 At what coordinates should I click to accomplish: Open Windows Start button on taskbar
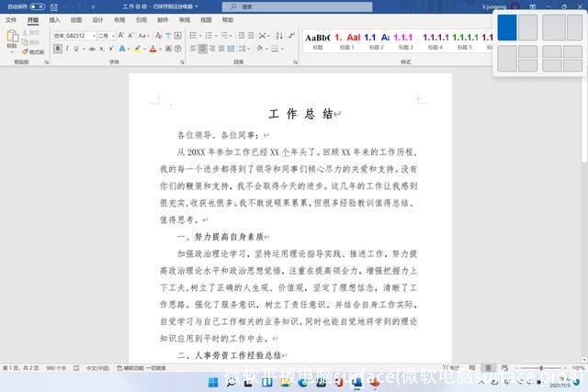tap(213, 382)
